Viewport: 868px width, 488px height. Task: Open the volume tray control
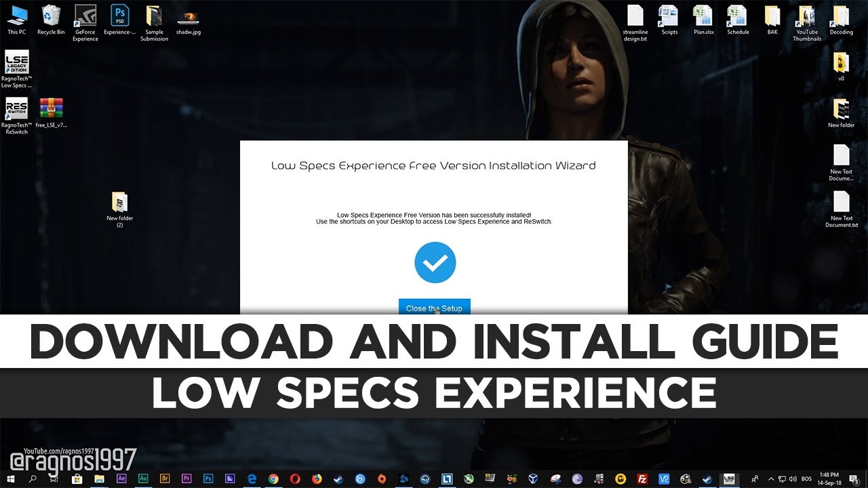792,479
